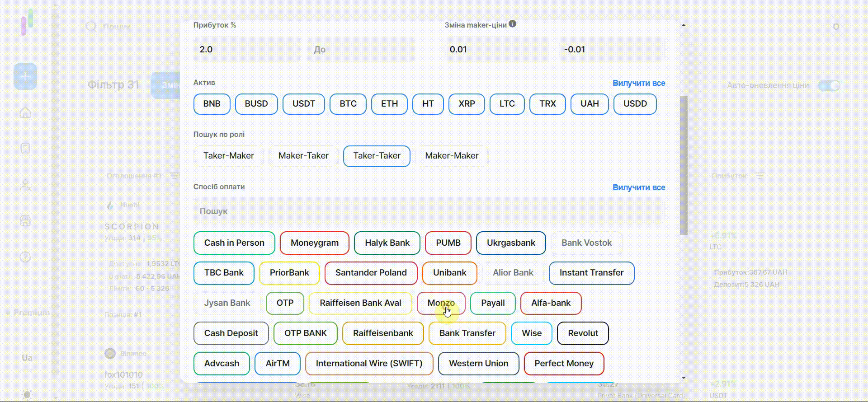Click the plus icon in the sidebar
Image resolution: width=868 pixels, height=402 pixels.
(25, 76)
